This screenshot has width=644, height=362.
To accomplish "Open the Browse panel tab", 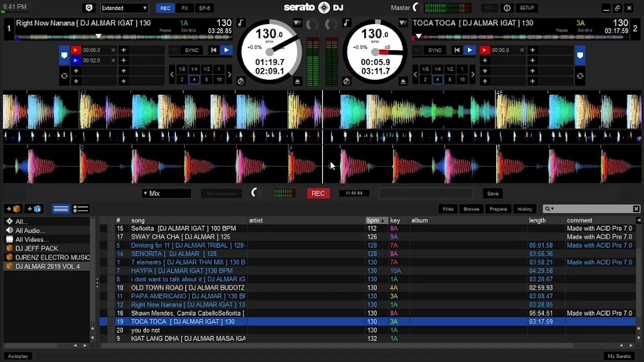I will pyautogui.click(x=471, y=209).
